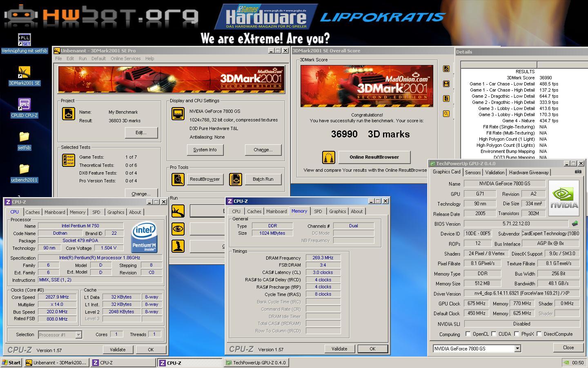Click the Core Speed value 2827.9 MHz
This screenshot has height=368, width=588.
coord(57,297)
